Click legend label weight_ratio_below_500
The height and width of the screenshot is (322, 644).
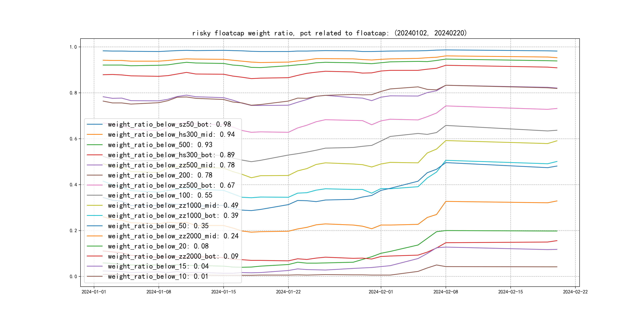click(x=160, y=145)
